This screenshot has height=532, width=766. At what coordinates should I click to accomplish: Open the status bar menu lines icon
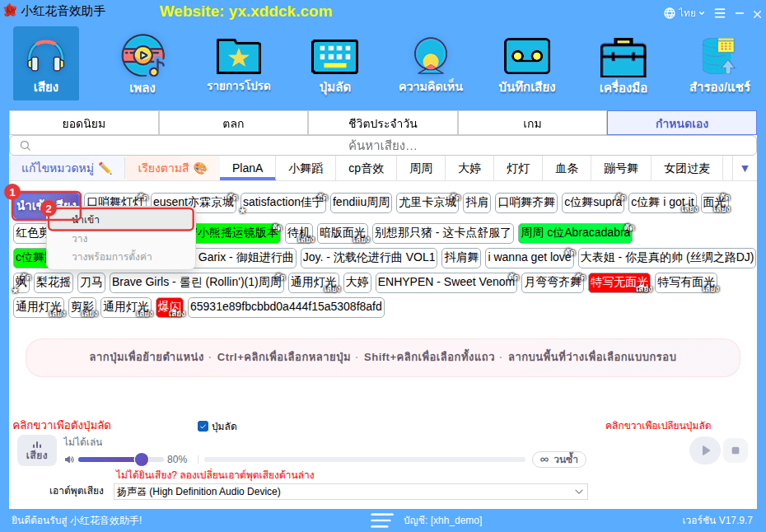381,520
